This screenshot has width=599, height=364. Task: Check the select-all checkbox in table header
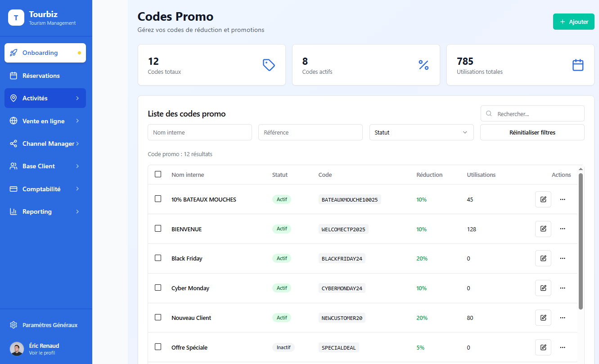click(158, 174)
